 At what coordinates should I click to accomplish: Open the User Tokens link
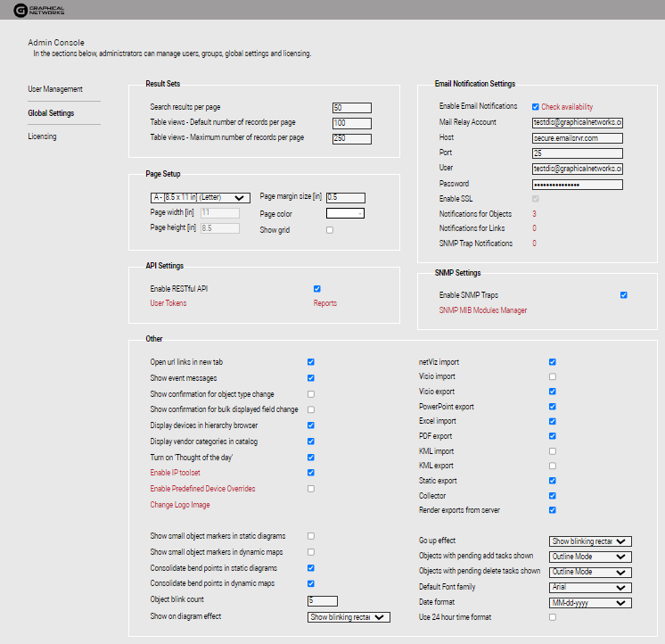(168, 303)
